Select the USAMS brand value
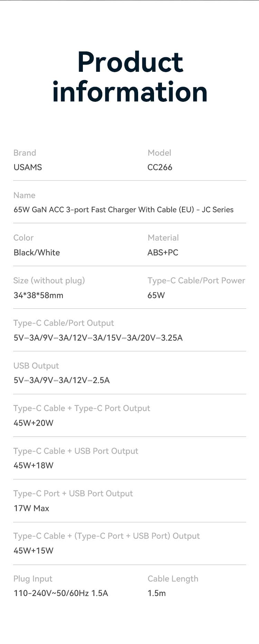The image size is (259, 644). [28, 167]
